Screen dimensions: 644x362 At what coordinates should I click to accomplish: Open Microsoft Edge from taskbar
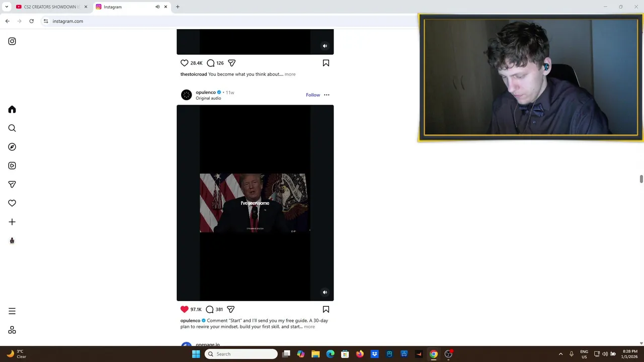pos(330,354)
